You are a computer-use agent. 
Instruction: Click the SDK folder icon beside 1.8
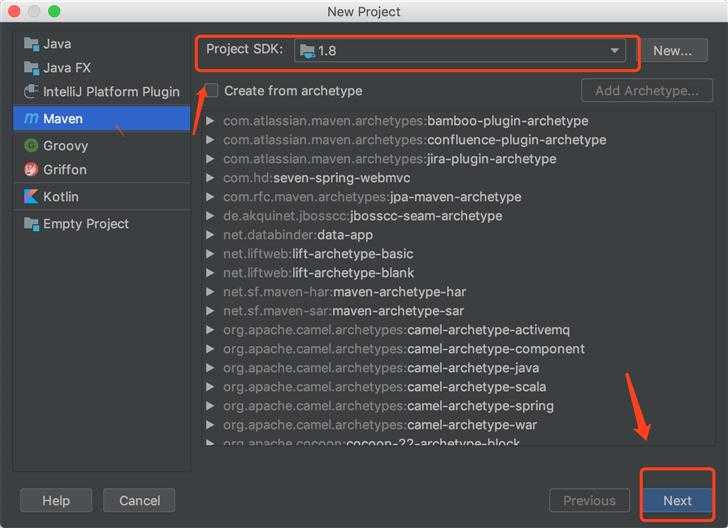[307, 50]
